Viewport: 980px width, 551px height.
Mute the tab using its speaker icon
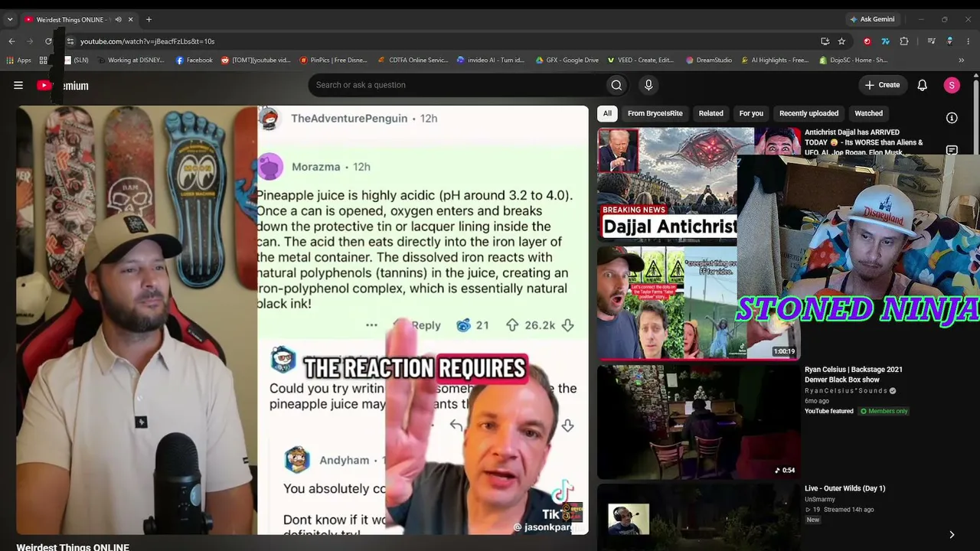pyautogui.click(x=118, y=19)
